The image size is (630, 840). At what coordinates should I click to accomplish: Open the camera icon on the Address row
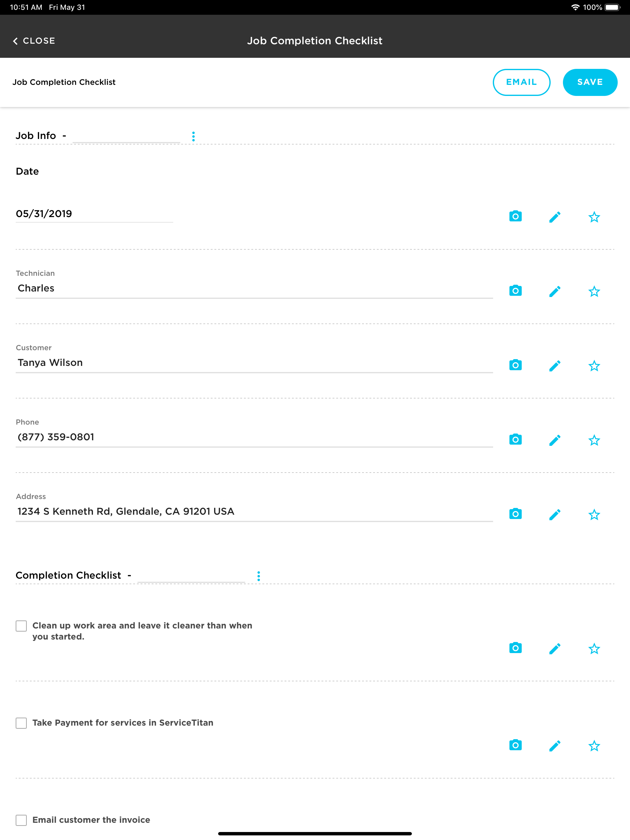(515, 514)
